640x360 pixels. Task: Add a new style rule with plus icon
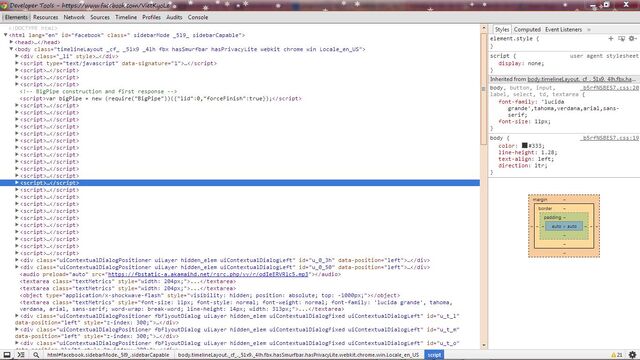611,38
